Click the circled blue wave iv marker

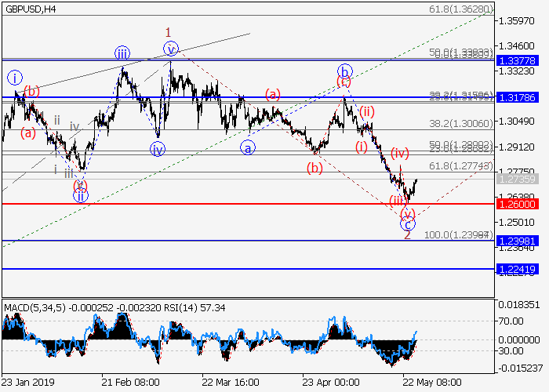tap(158, 149)
